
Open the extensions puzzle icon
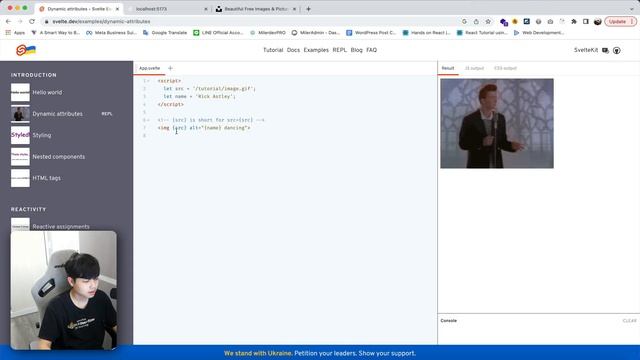point(574,21)
